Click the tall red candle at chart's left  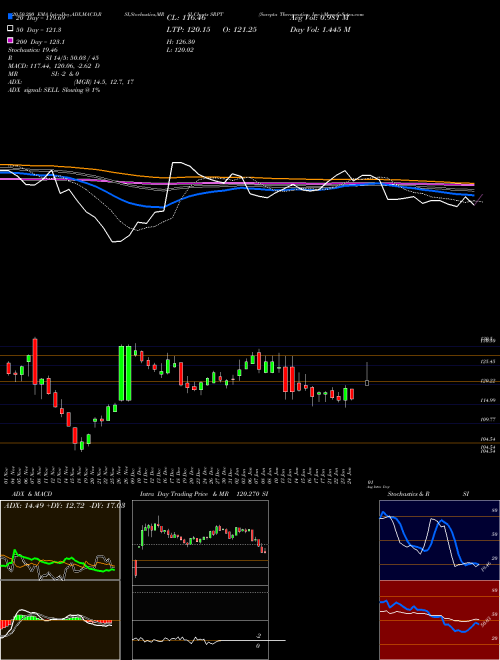pyautogui.click(x=35, y=362)
